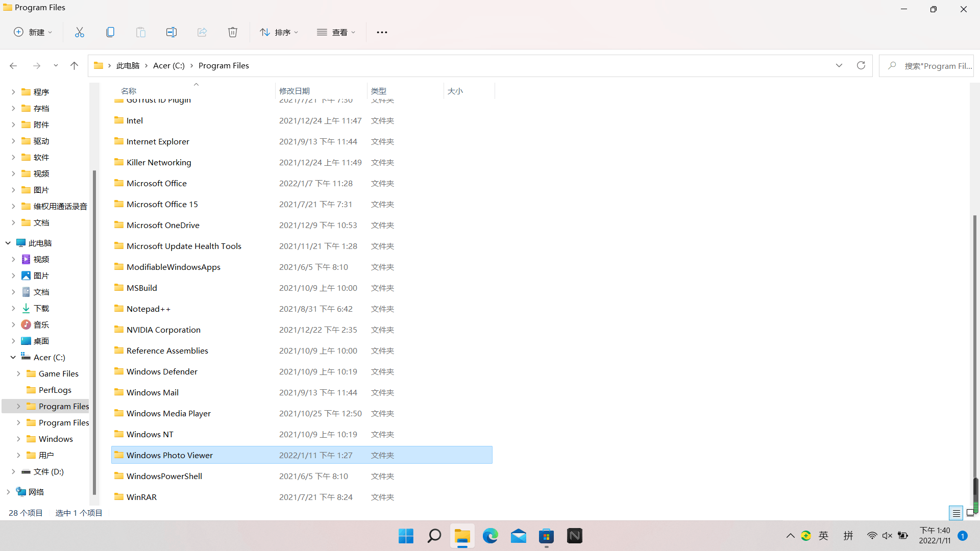Select the Windows Media Player folder
Screen dimensions: 980x551
[x=302, y=413]
